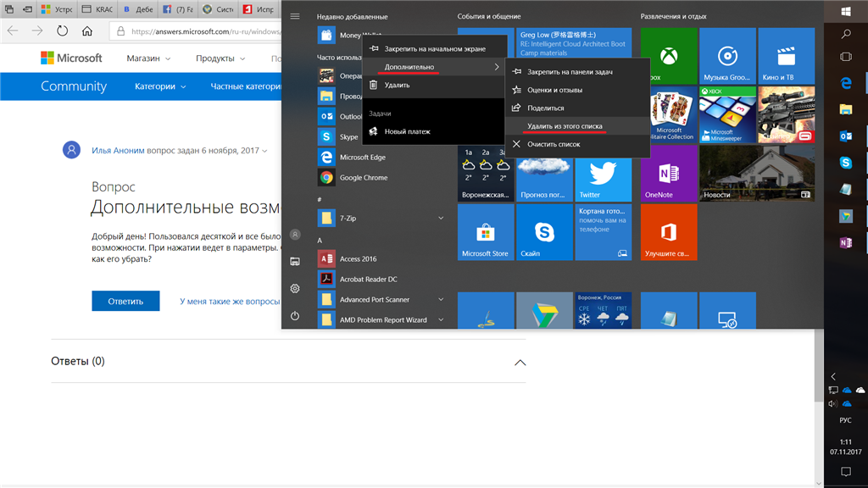Open the Skype tile labeled Скайп

click(x=544, y=232)
